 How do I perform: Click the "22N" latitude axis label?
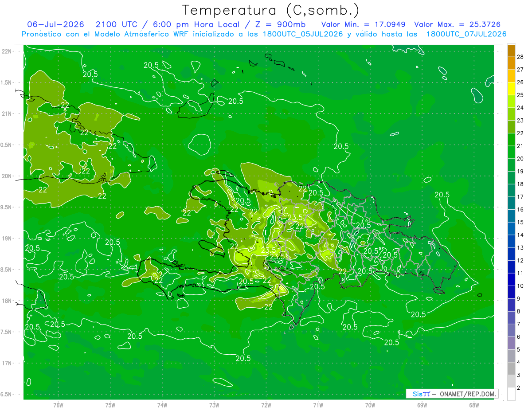[7, 51]
